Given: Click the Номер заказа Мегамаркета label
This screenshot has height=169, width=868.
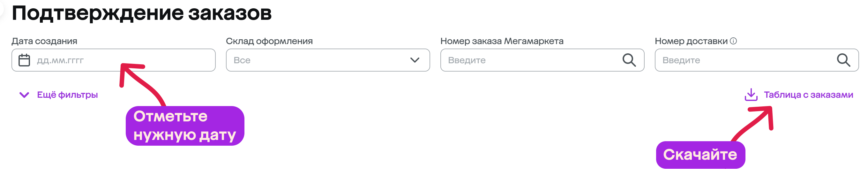Looking at the screenshot, I should click(x=502, y=41).
